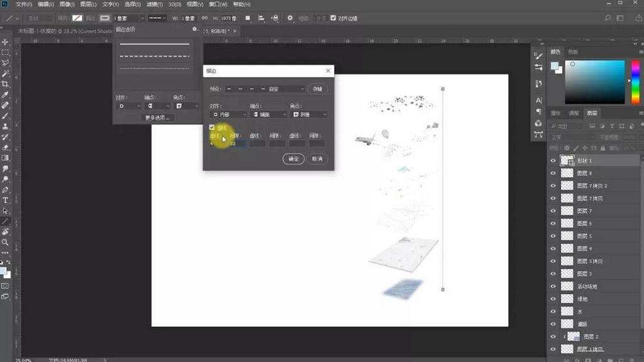
Task: Open the 滤镜(T) menu
Action: [154, 4]
